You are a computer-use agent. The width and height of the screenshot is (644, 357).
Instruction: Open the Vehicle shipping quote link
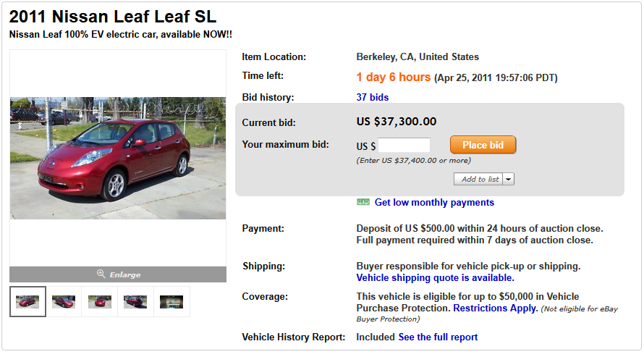tap(435, 277)
